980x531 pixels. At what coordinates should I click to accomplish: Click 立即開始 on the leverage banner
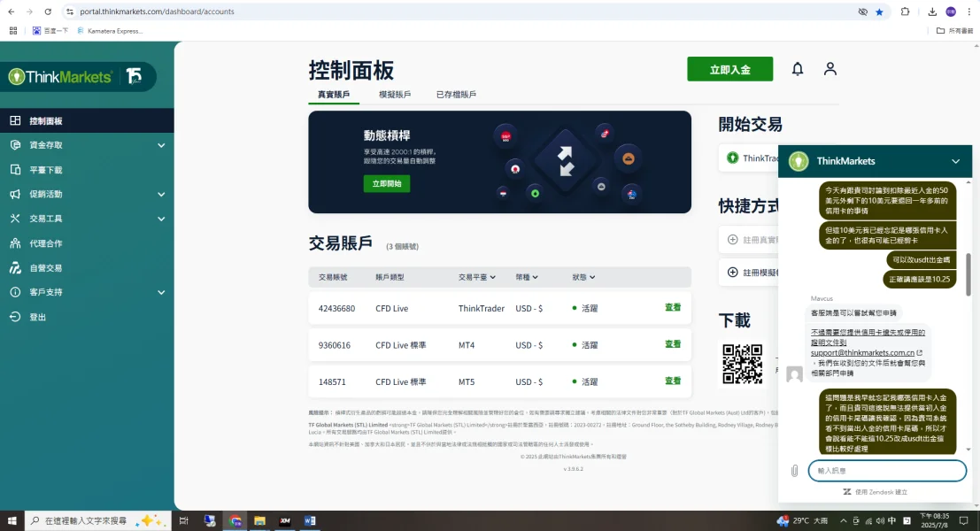[387, 184]
